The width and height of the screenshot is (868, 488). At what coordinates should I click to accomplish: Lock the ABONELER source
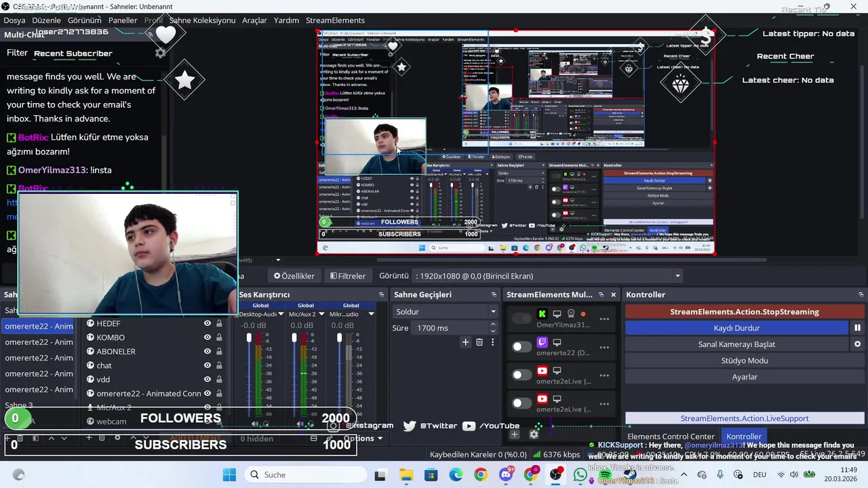click(x=219, y=351)
